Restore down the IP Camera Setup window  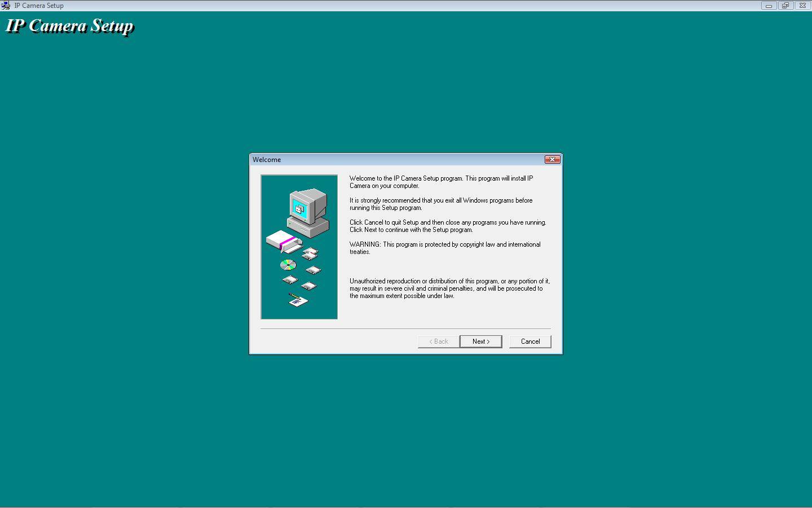coord(785,6)
